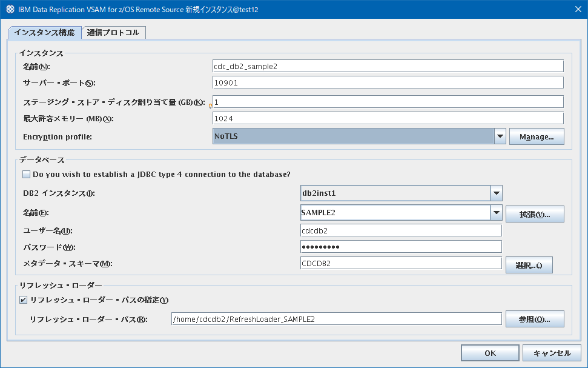Screen dimensions: 588x368
Task: Click the user name field cdcdb2
Action: tap(401, 230)
